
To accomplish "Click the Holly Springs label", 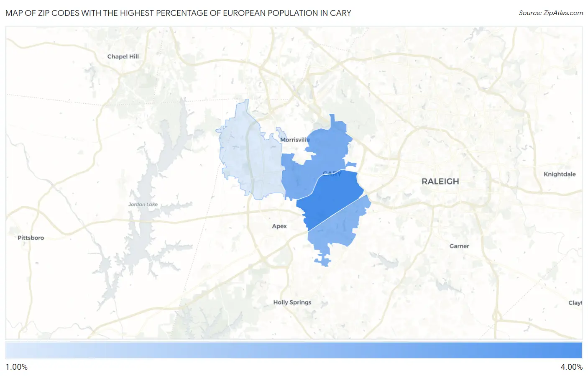I will pos(292,302).
